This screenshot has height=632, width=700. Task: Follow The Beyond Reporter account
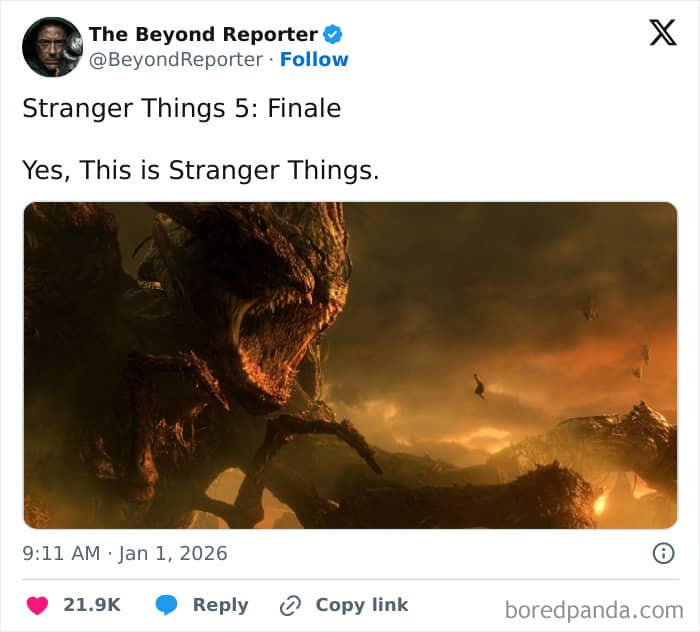[x=314, y=59]
